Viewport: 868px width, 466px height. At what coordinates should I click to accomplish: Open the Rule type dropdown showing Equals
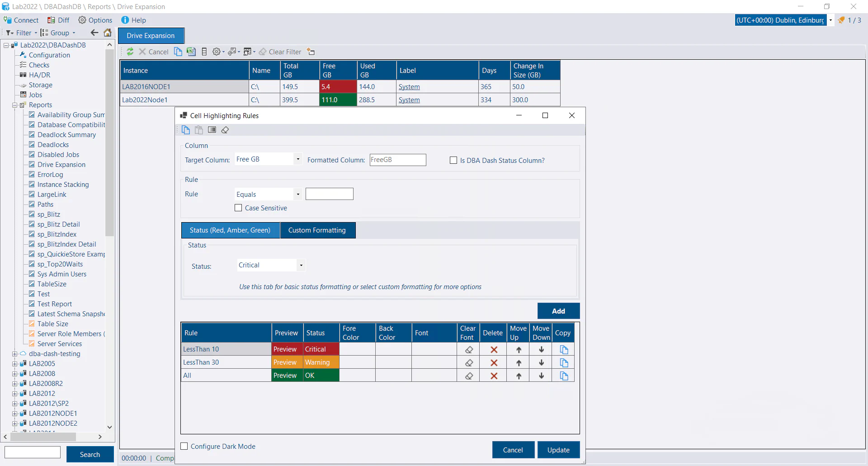point(298,194)
